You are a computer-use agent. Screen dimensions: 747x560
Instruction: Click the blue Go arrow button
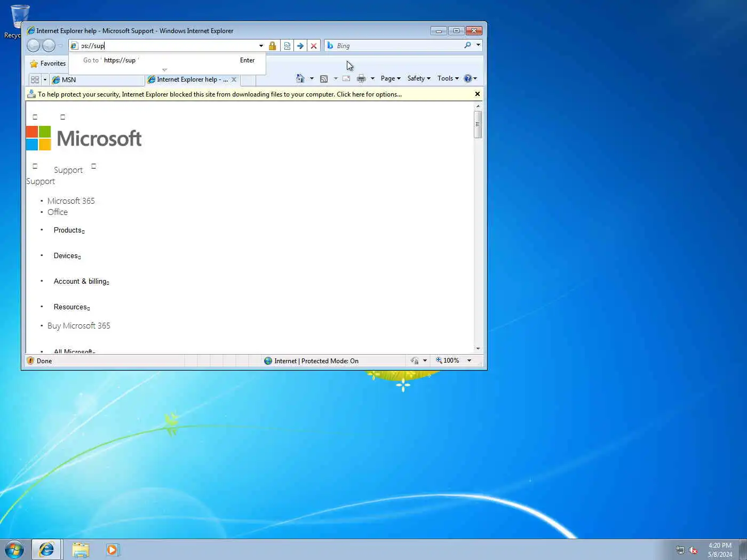[300, 46]
